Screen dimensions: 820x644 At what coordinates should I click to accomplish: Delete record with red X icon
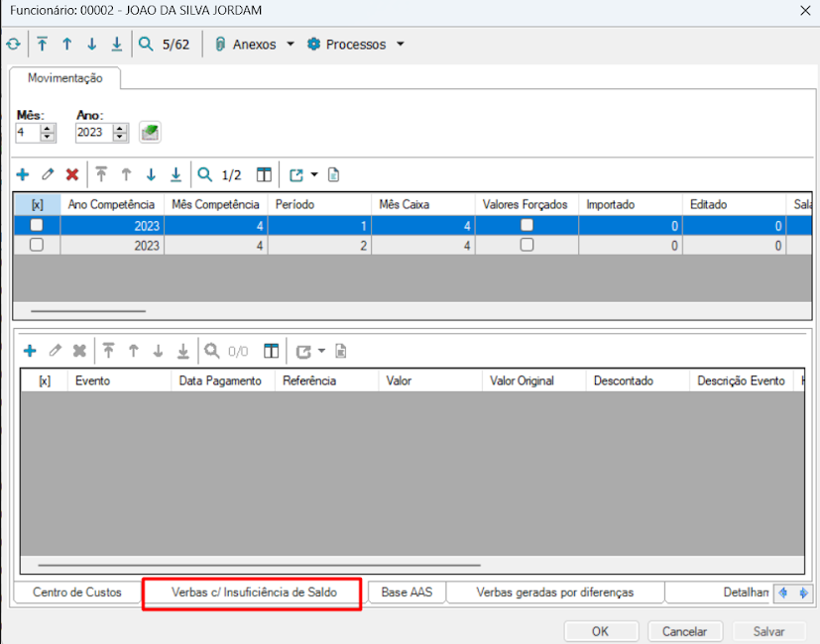click(72, 174)
